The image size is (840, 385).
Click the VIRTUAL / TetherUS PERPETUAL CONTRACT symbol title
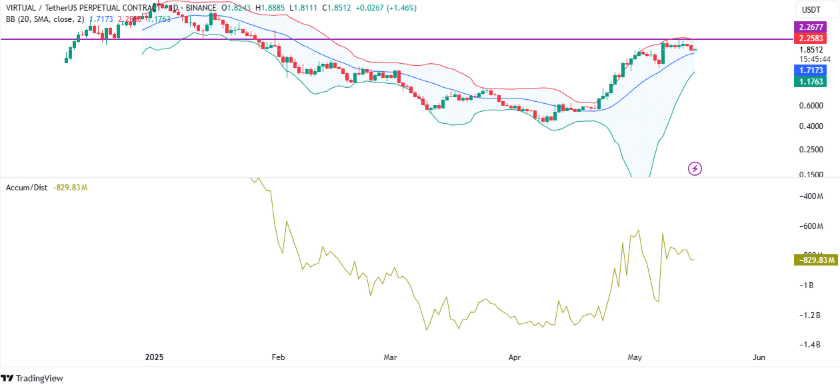tap(82, 8)
